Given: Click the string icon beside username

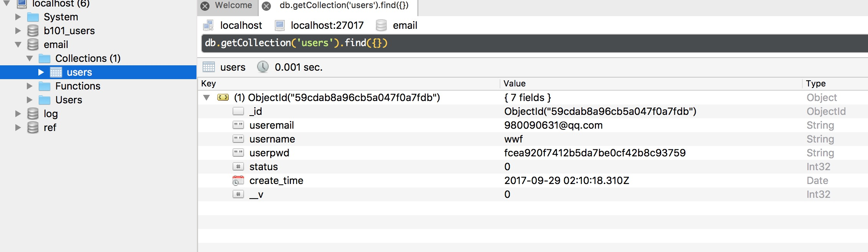Looking at the screenshot, I should (238, 139).
